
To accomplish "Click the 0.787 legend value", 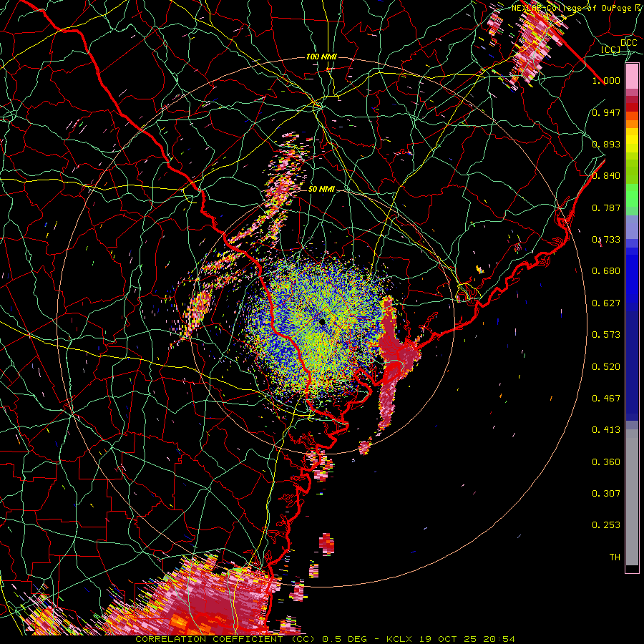I will [606, 208].
